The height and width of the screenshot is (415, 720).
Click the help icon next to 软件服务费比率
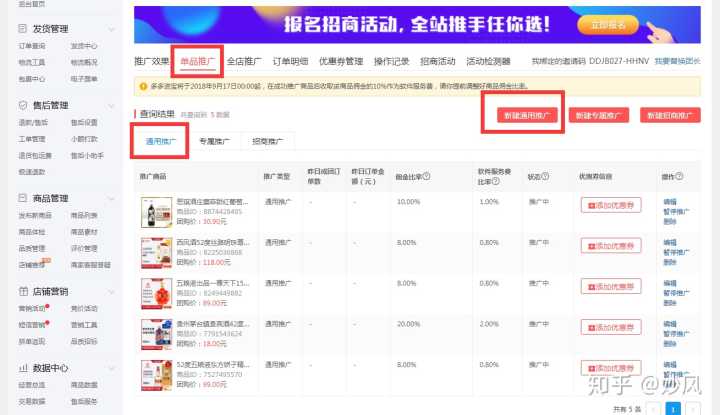pyautogui.click(x=495, y=181)
